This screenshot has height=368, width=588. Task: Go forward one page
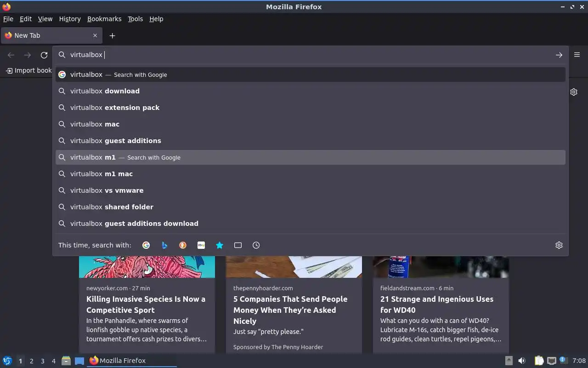point(28,55)
